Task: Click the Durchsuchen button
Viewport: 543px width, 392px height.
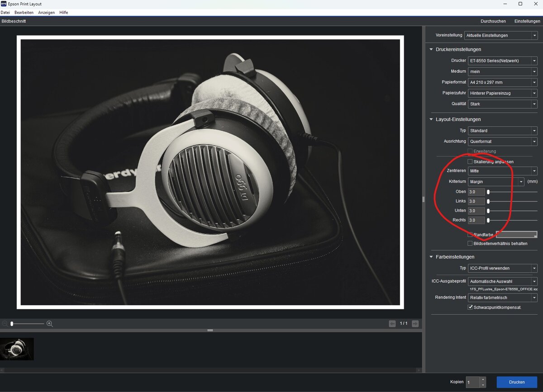Action: click(493, 21)
